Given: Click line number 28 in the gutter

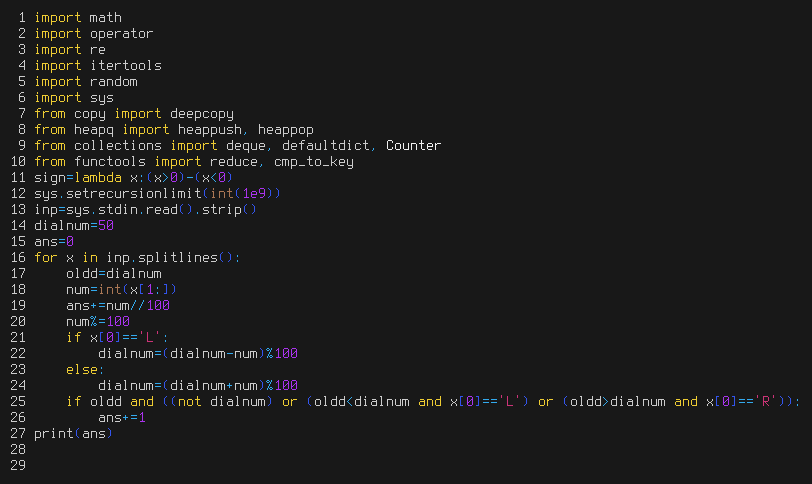Looking at the screenshot, I should (x=18, y=451).
